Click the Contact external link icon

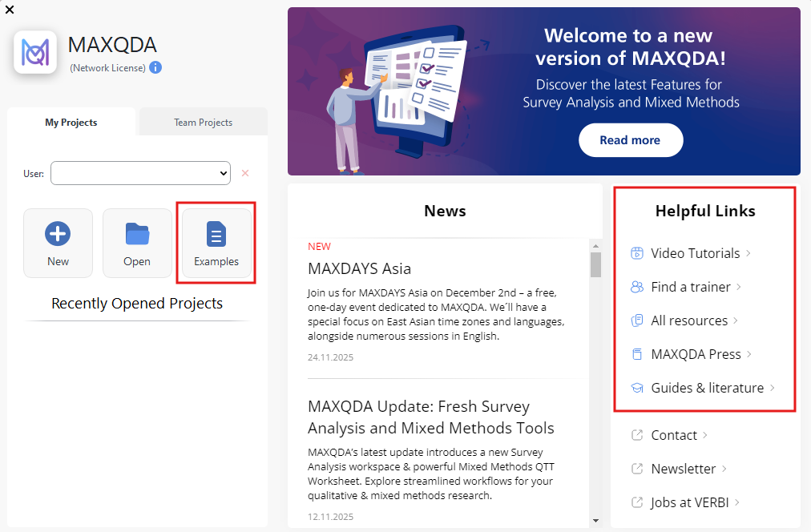coord(637,435)
